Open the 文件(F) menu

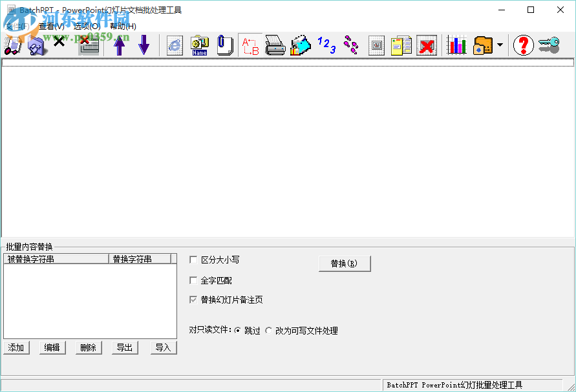[x=16, y=28]
